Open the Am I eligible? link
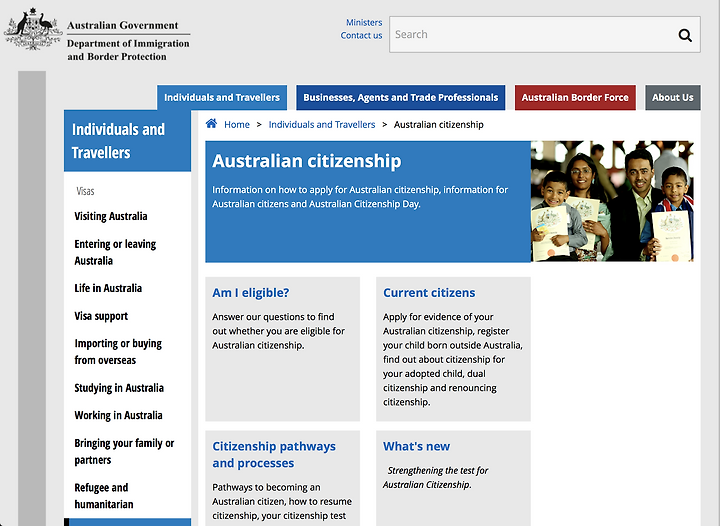 (x=251, y=293)
